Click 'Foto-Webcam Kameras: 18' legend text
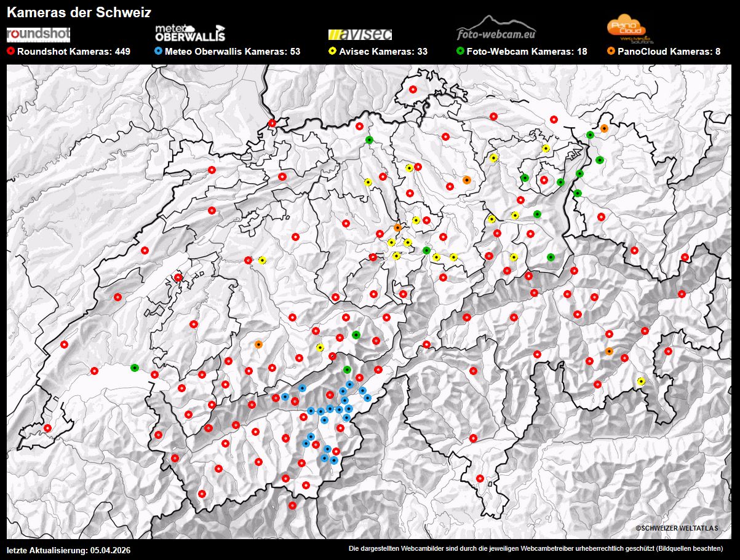740x560 pixels. (x=527, y=52)
